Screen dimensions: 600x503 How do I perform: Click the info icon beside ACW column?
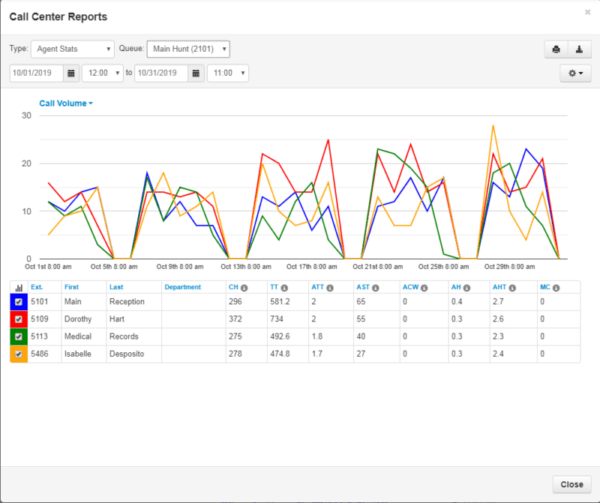426,287
